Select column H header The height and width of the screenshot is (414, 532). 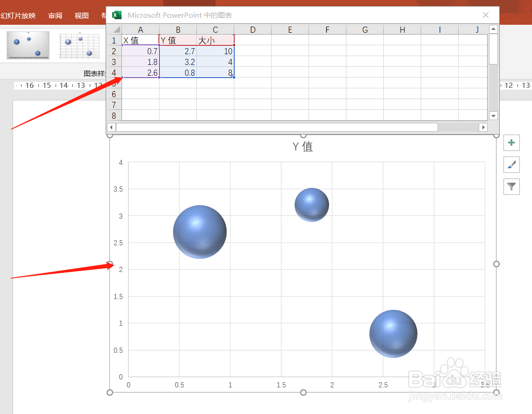(x=403, y=30)
